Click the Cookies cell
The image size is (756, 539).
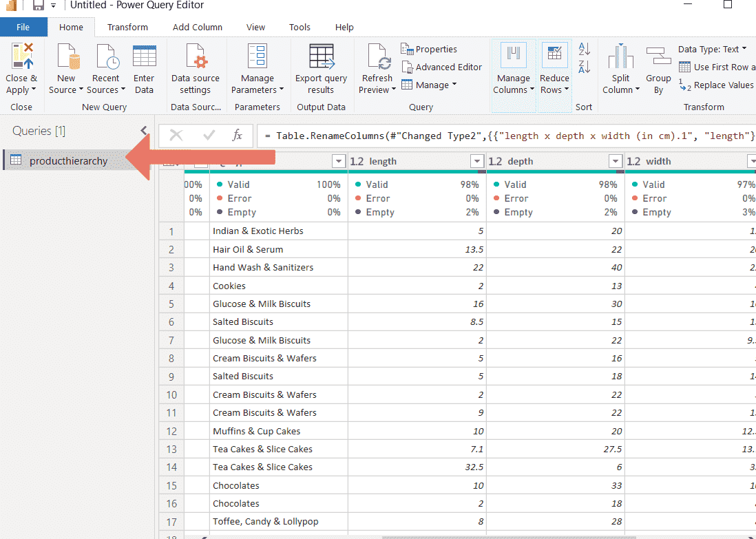click(x=279, y=286)
